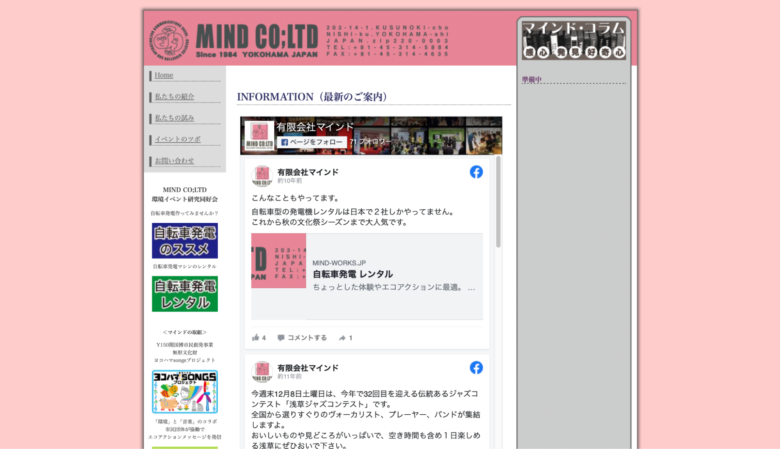The height and width of the screenshot is (449, 780).
Task: Click the ページをフォロー Facebook button
Action: click(311, 142)
